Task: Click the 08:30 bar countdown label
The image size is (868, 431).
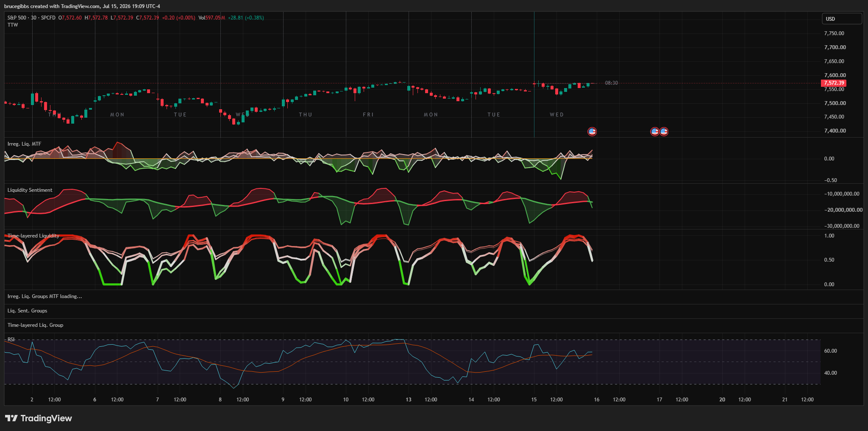Action: point(611,83)
